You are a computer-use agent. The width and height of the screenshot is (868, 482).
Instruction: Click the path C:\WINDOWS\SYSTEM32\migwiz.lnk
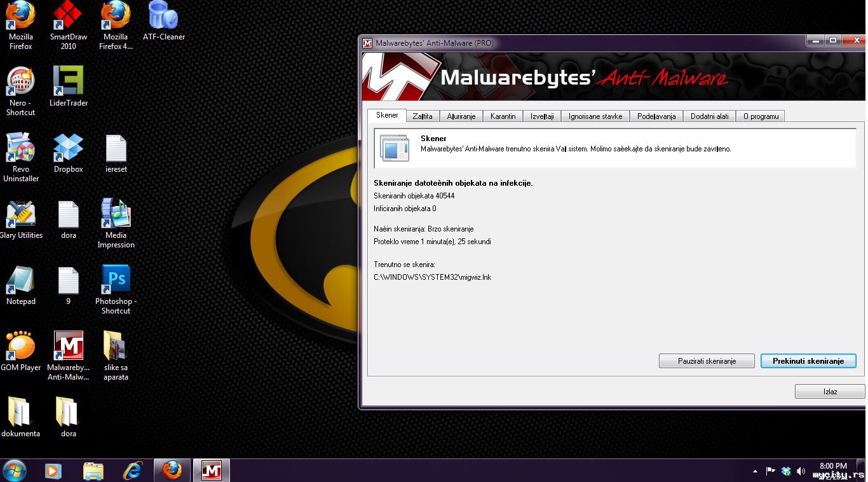pos(432,277)
